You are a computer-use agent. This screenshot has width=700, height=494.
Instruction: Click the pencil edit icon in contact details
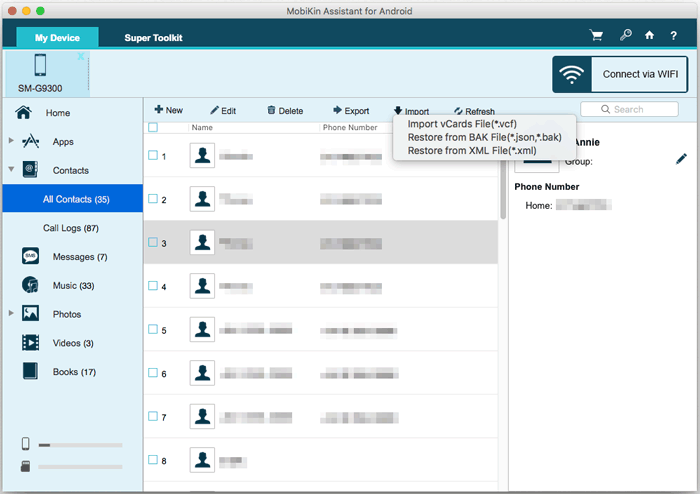(681, 159)
